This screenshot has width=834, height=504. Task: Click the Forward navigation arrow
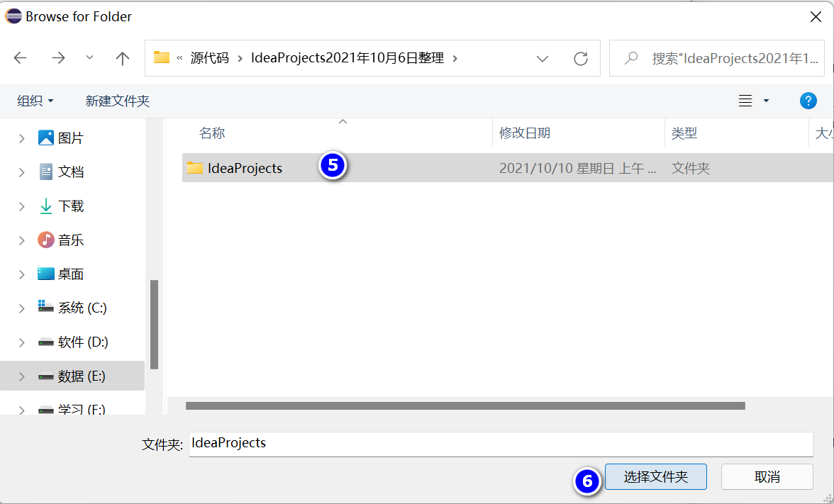(58, 58)
